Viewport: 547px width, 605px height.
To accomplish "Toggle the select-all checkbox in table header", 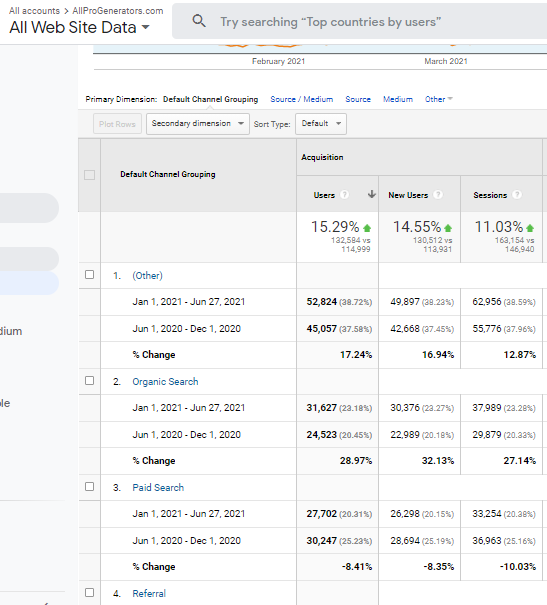I will coord(89,175).
